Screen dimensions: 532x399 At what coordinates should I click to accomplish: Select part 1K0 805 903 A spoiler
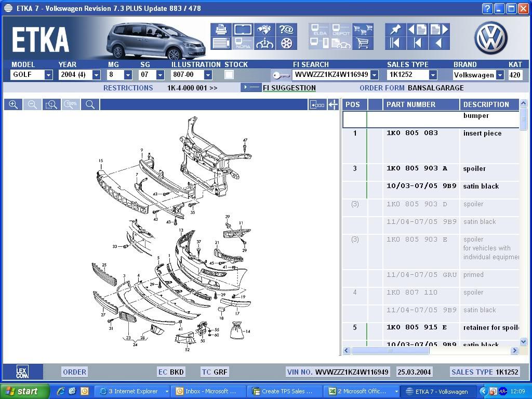coord(431,172)
